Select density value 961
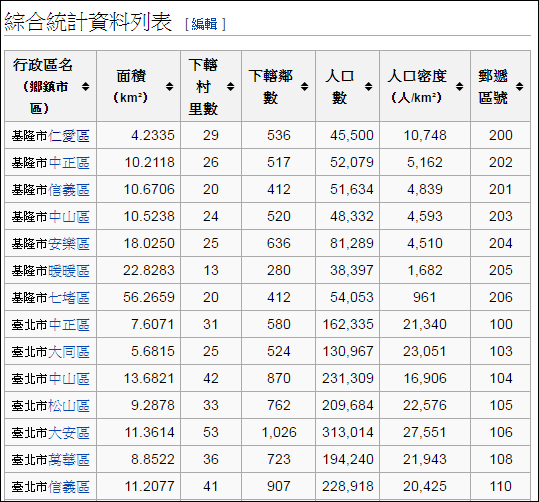The height and width of the screenshot is (502, 539). click(x=425, y=297)
